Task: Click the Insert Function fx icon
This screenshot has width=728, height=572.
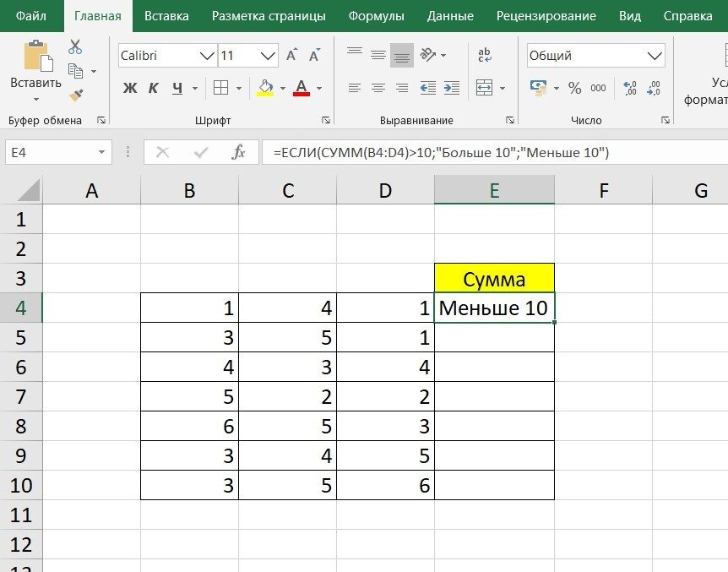Action: click(239, 152)
